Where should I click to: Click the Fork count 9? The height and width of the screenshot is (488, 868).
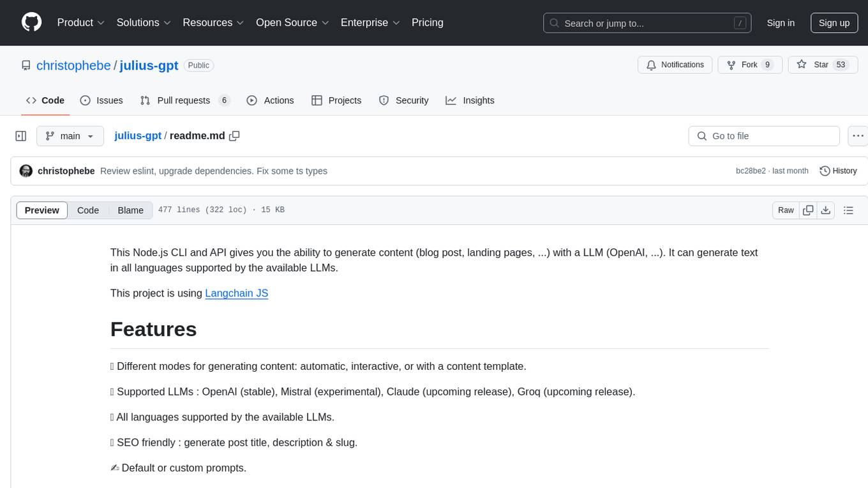(767, 65)
